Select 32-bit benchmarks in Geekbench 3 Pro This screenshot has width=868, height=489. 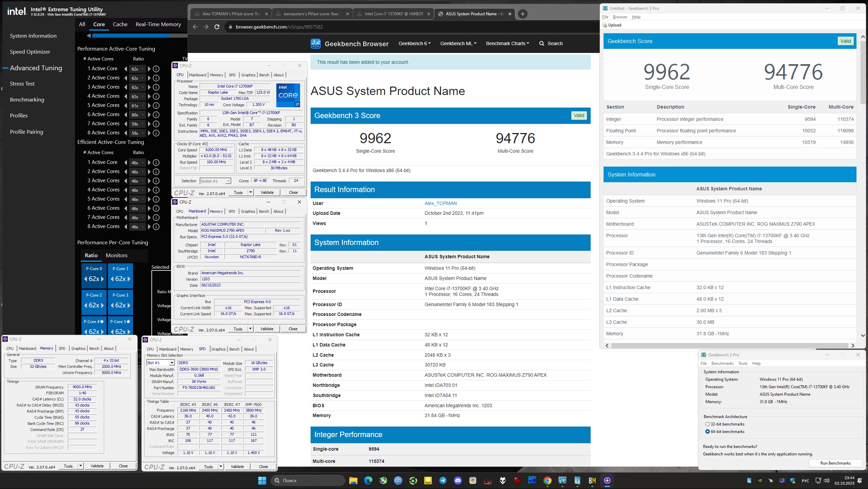(x=707, y=424)
